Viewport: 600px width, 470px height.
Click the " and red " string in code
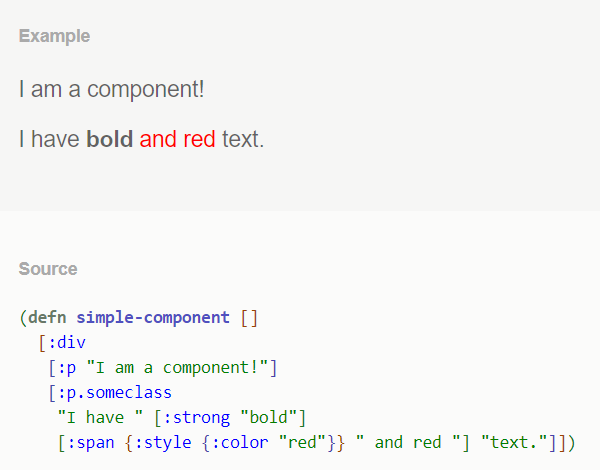(x=407, y=441)
